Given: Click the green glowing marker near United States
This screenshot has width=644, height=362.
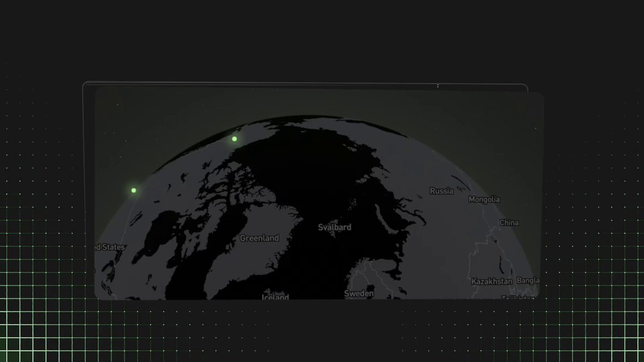Looking at the screenshot, I should [x=134, y=190].
